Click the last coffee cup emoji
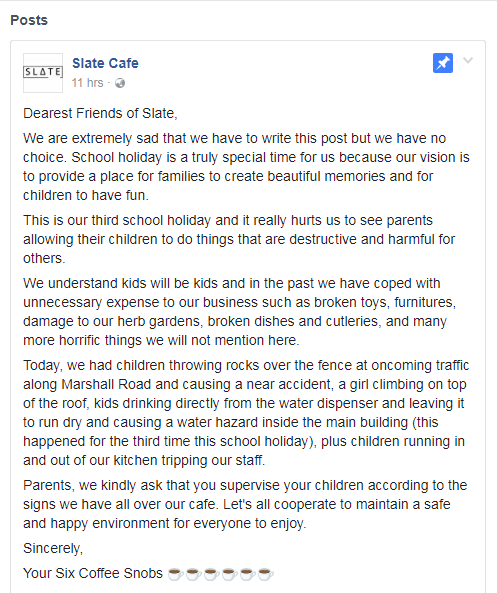497x593 pixels. click(266, 574)
